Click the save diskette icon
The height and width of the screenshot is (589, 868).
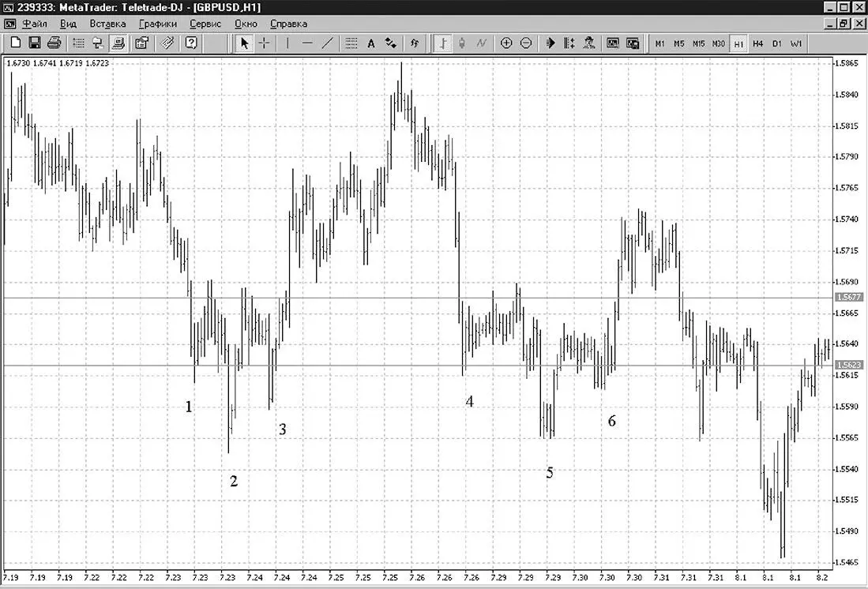(x=34, y=43)
